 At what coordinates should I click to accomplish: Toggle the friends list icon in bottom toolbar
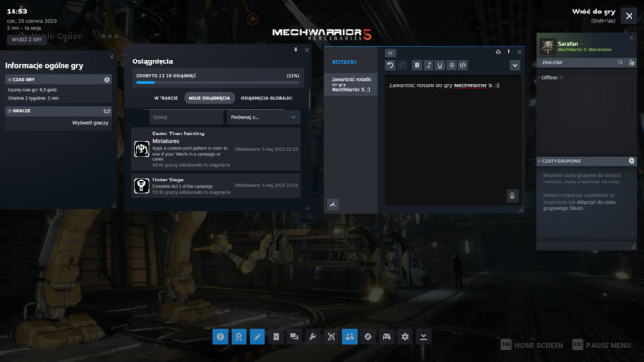350,336
